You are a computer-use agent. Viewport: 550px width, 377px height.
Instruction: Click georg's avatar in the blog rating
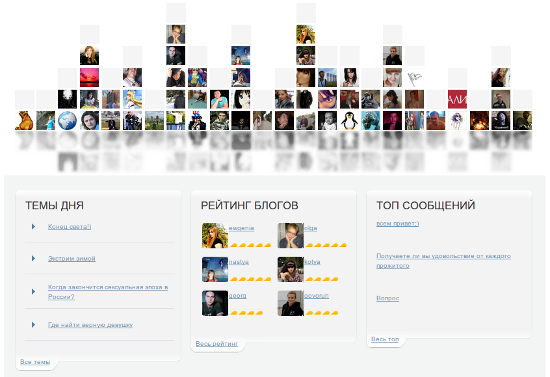click(215, 303)
